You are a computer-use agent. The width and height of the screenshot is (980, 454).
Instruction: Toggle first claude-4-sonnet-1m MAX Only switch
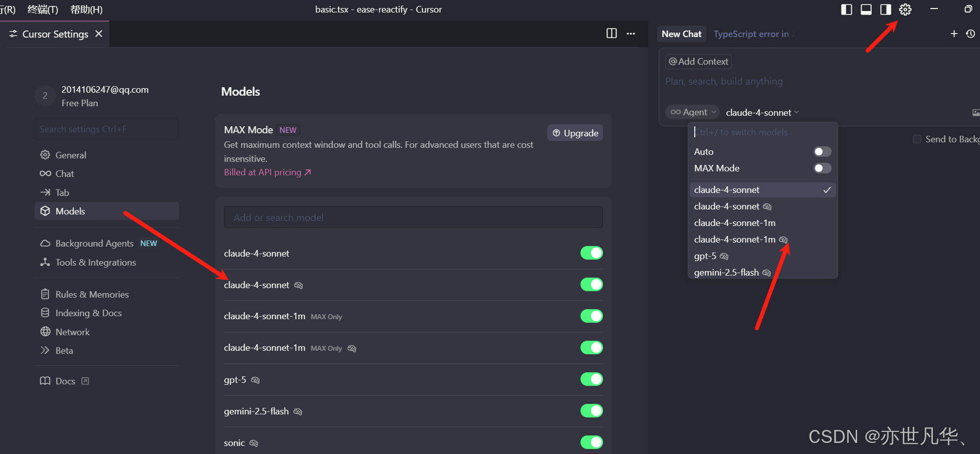coord(592,316)
